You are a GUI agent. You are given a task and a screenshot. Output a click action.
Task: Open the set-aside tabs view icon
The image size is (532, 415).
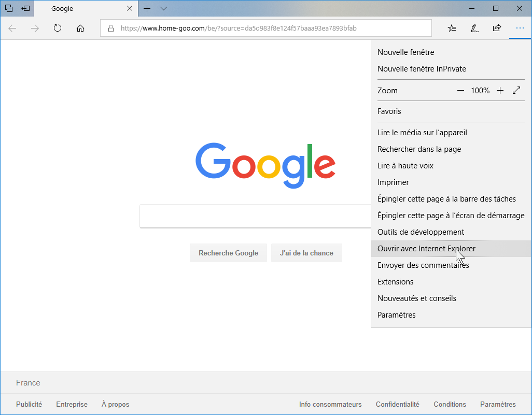[x=9, y=8]
